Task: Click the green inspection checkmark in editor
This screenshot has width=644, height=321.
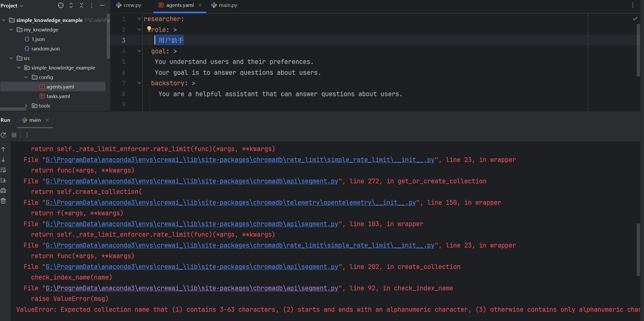Action: (x=635, y=18)
